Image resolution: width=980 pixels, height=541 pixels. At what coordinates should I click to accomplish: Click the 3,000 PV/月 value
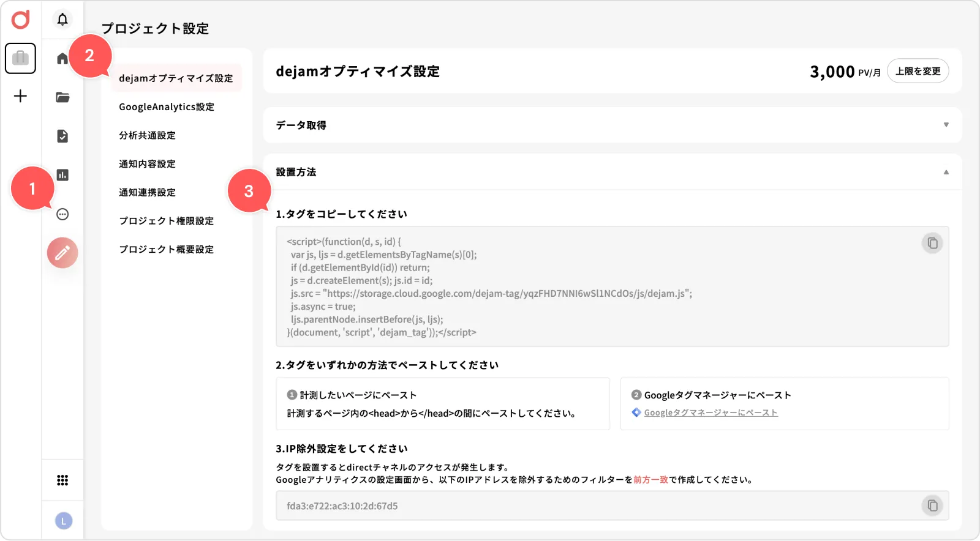coord(845,72)
